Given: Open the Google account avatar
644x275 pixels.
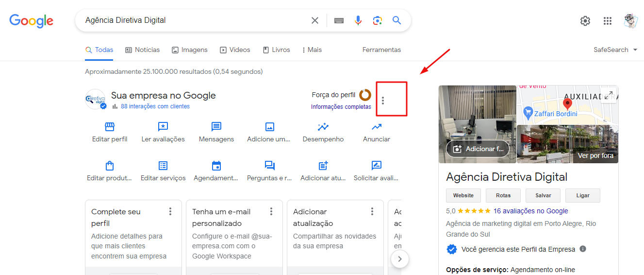Looking at the screenshot, I should coord(630,21).
